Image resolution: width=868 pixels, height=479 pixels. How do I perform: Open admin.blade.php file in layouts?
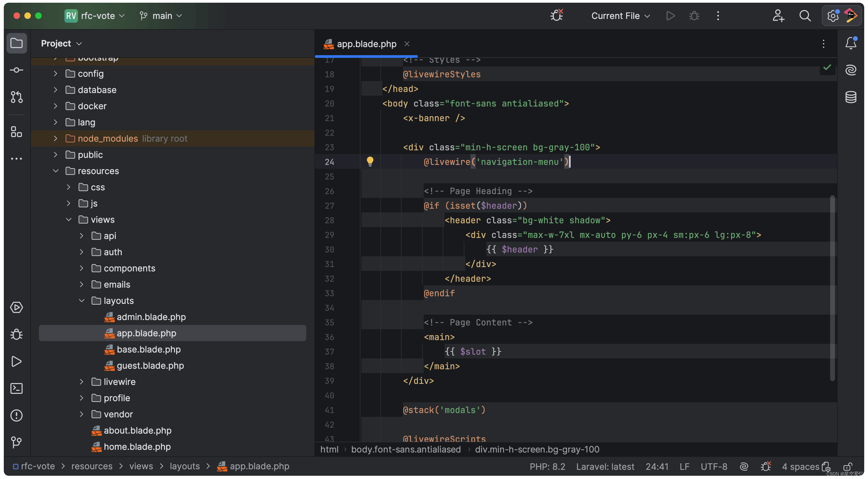[151, 317]
